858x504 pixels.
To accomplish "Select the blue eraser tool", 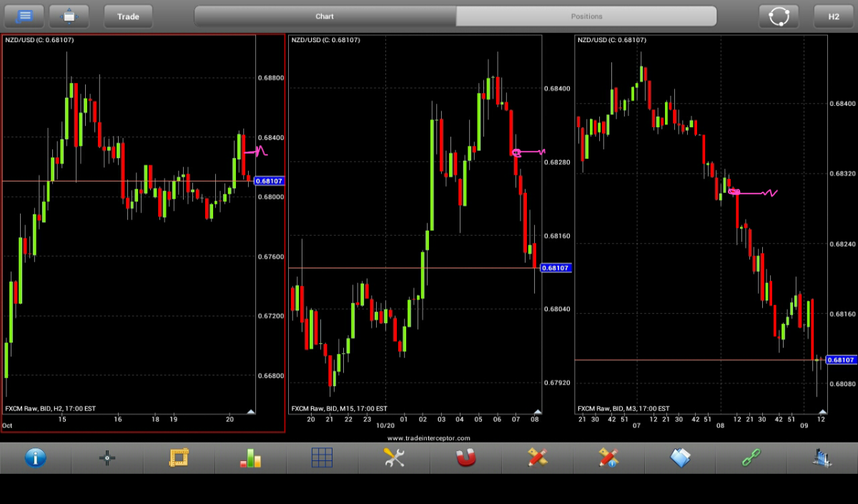I will coord(680,458).
